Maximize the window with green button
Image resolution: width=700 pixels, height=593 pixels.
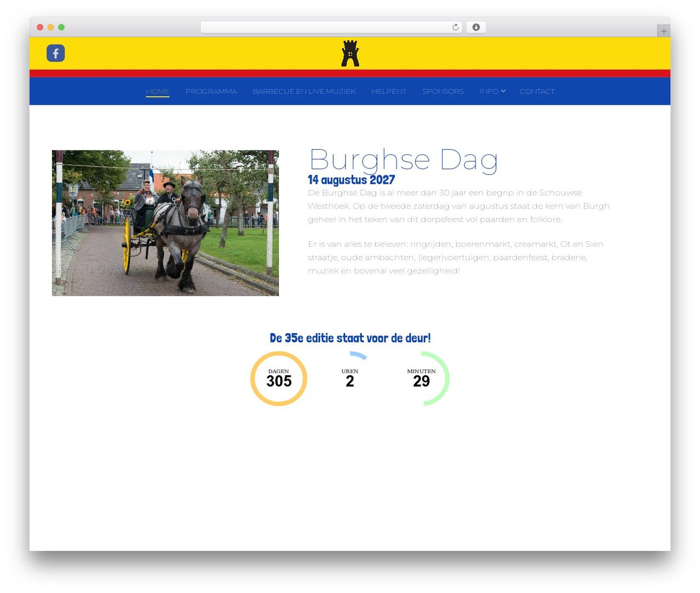(x=61, y=27)
